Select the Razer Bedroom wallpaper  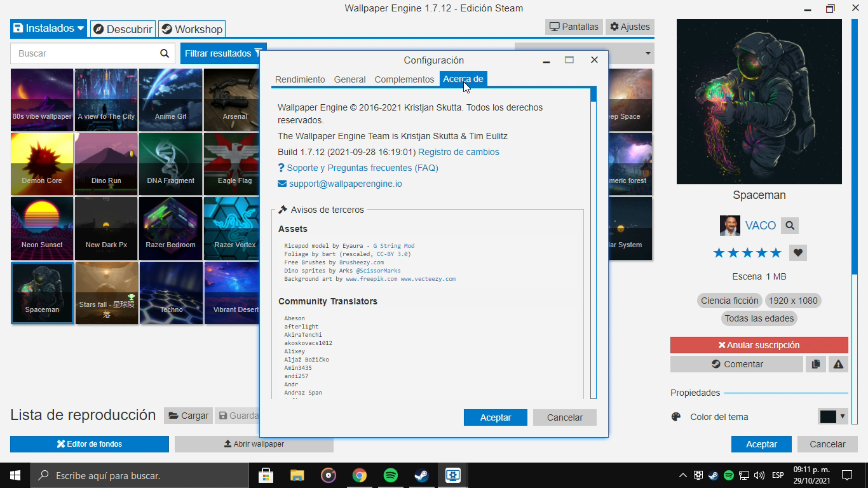[x=170, y=228]
